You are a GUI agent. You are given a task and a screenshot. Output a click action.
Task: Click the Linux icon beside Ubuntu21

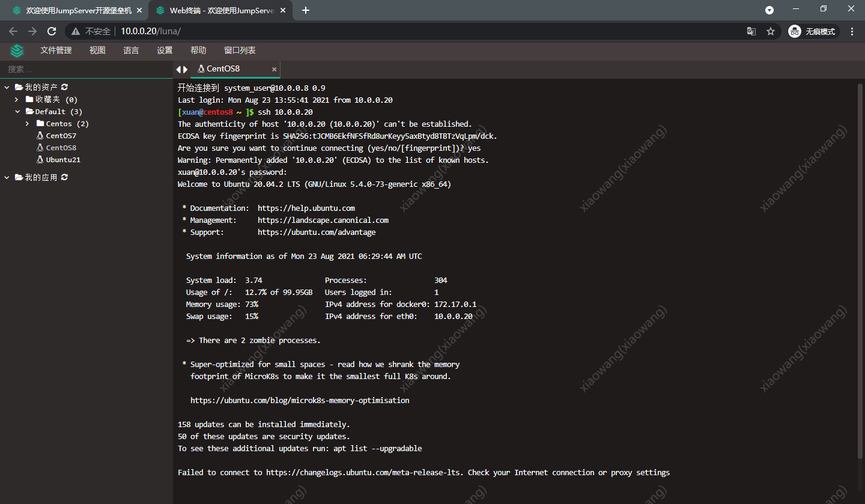tap(40, 160)
